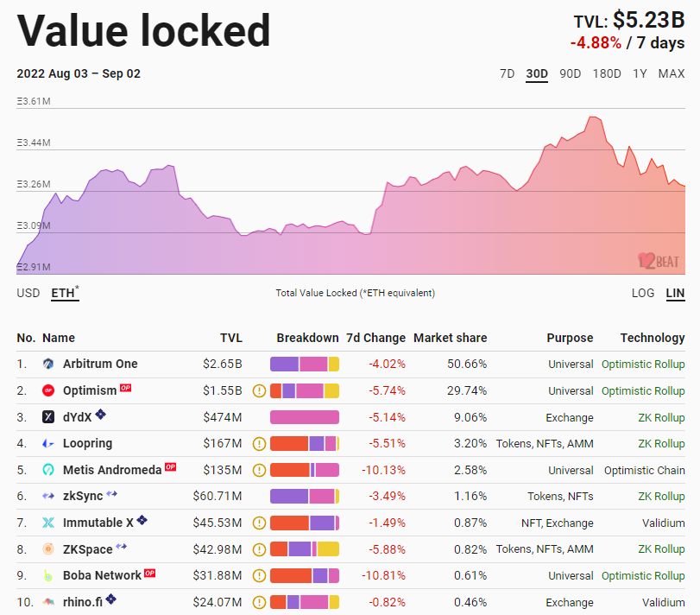Switch chart scale to LOG
The height and width of the screenshot is (615, 700).
pyautogui.click(x=643, y=293)
